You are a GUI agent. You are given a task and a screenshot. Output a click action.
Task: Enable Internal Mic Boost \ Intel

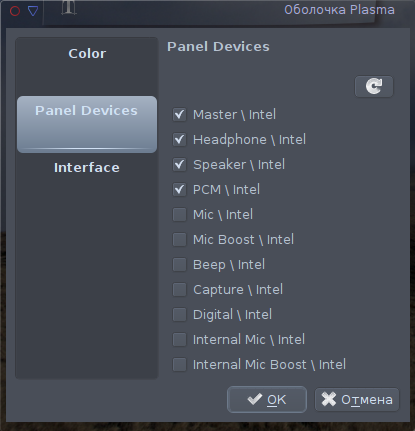pos(179,365)
